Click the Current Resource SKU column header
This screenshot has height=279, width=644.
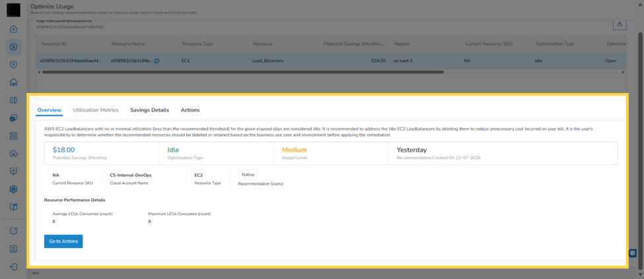(488, 44)
